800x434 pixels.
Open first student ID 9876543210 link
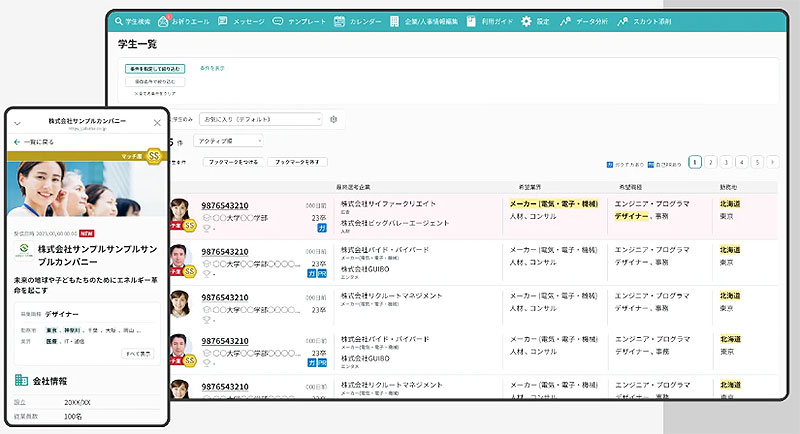[x=224, y=205]
